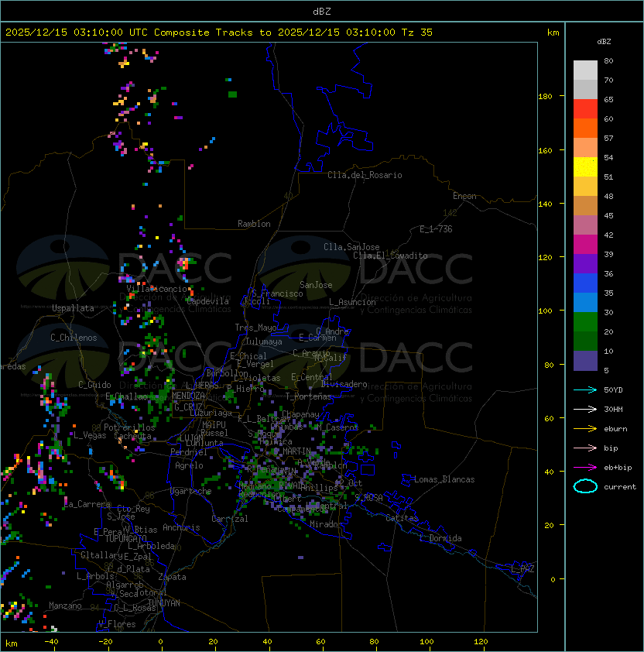Click the red swatch in dBZ scale
The image size is (644, 652).
coord(585,109)
